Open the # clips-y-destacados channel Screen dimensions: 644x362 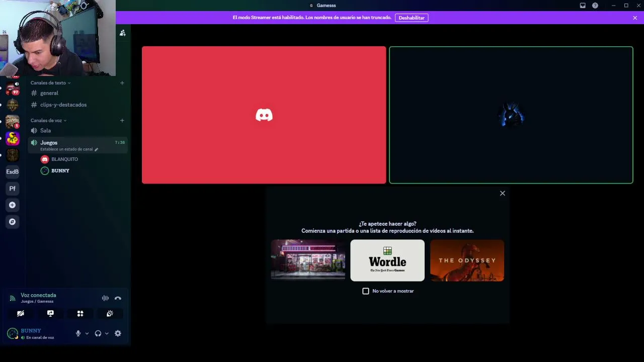[x=77, y=105]
